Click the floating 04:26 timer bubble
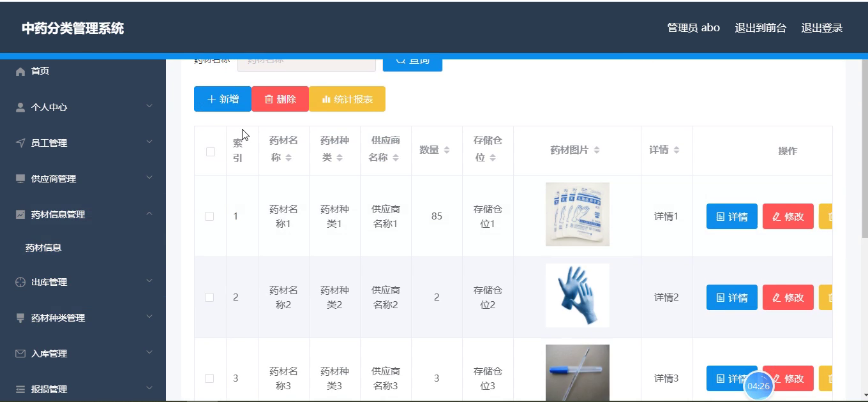868x402 pixels. point(758,386)
